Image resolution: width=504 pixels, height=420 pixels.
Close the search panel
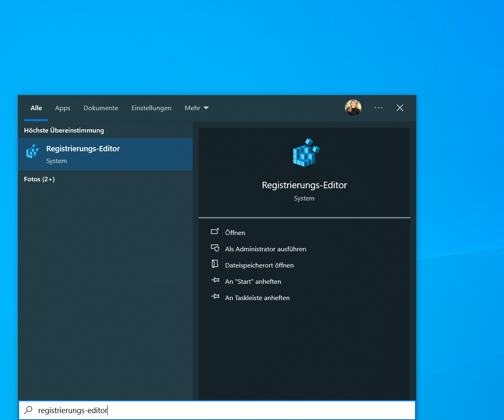point(400,108)
